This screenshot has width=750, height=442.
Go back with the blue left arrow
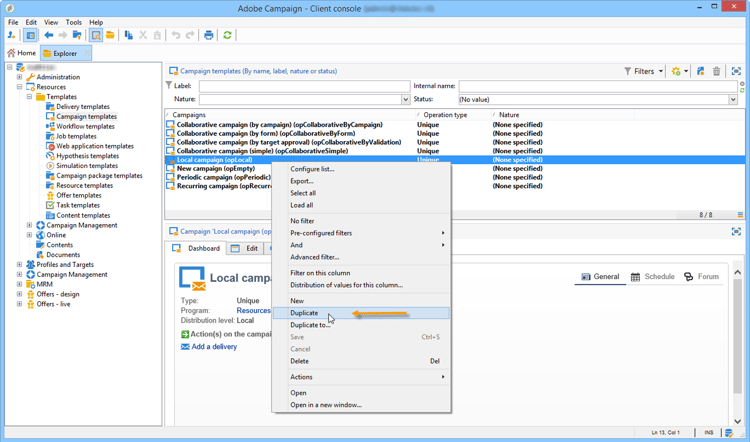[x=48, y=35]
